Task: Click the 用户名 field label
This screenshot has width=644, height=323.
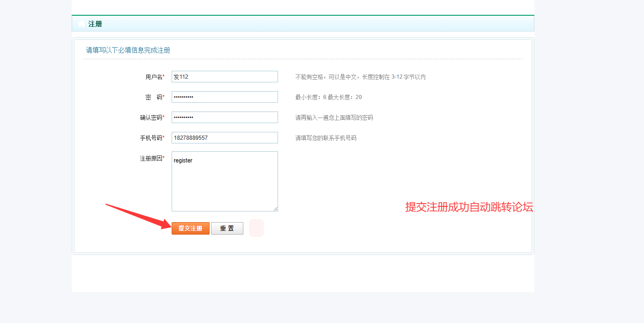Action: click(155, 77)
